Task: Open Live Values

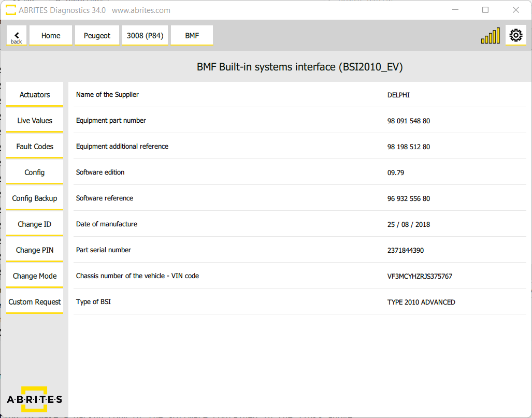Action: point(35,121)
